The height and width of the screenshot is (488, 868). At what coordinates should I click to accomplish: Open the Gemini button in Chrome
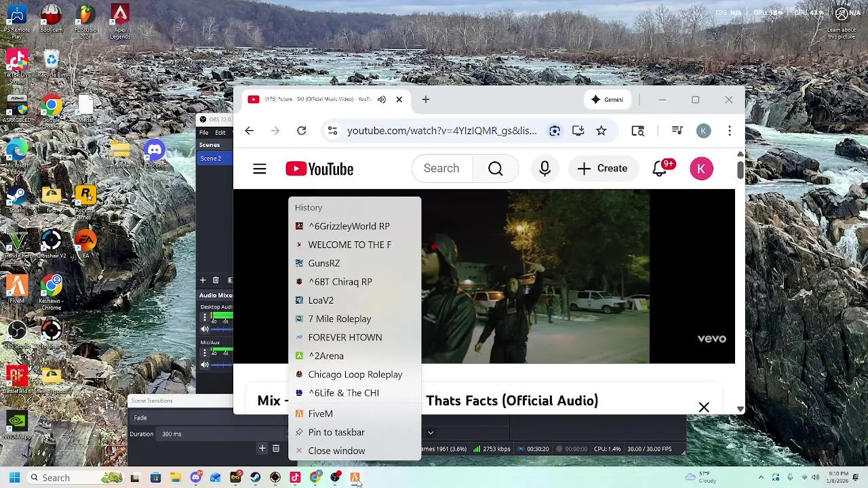pyautogui.click(x=607, y=100)
